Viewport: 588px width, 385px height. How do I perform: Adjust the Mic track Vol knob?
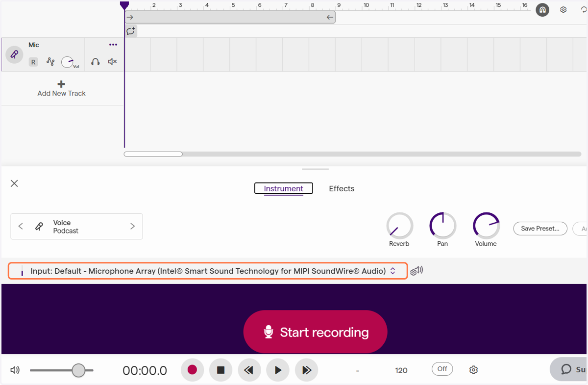(x=68, y=62)
